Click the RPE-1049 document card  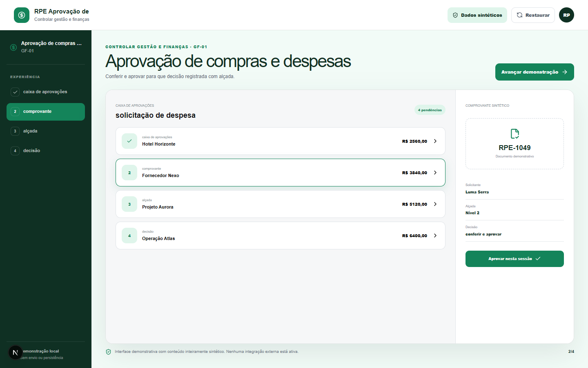[x=514, y=144]
